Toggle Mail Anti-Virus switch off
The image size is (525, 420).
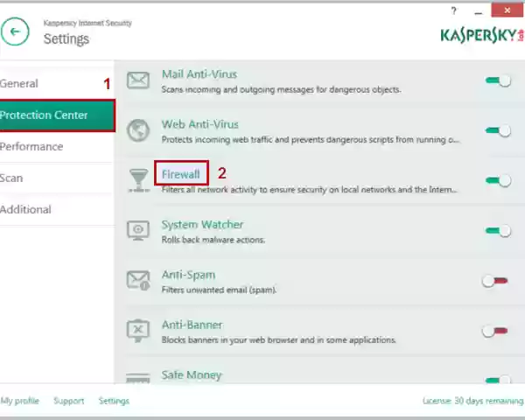click(498, 80)
